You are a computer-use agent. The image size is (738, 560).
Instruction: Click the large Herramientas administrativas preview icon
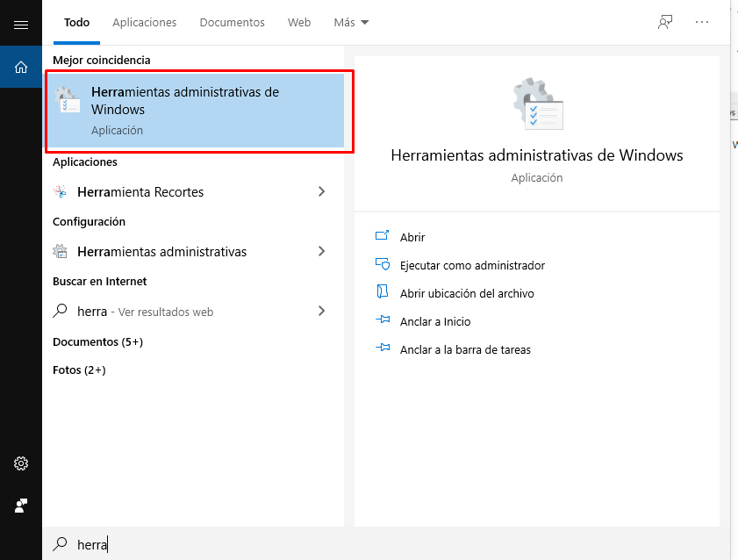(537, 104)
